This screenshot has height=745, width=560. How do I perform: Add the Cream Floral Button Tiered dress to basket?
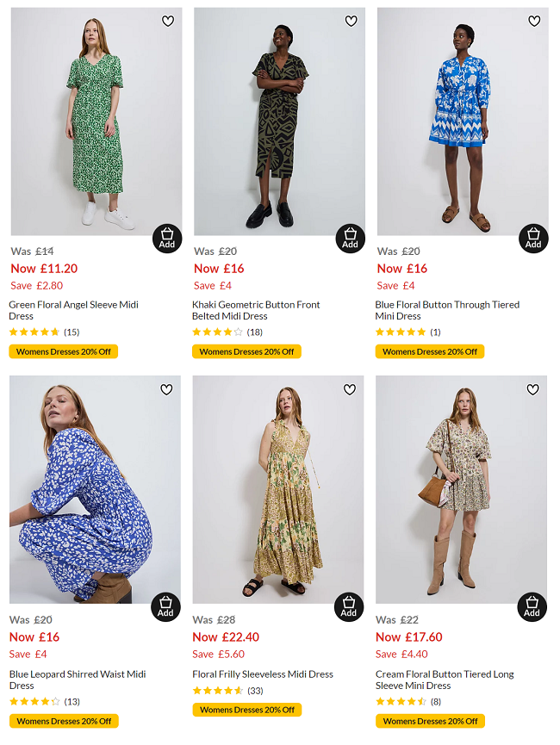click(533, 605)
